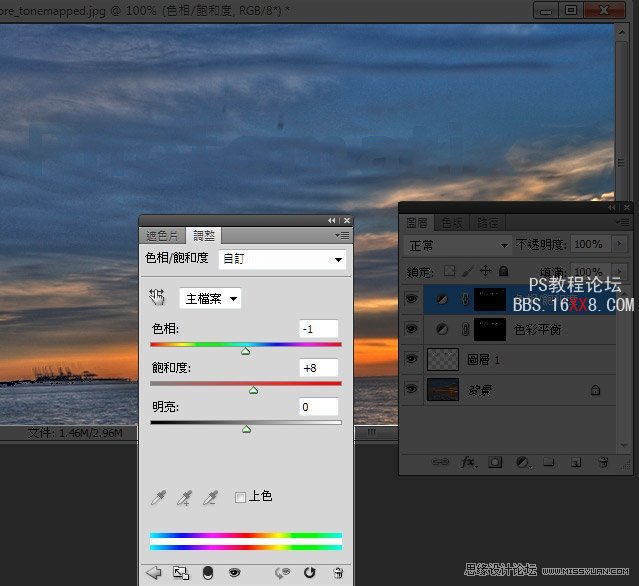The height and width of the screenshot is (586, 639).
Task: Click the 飽和度 saturation slider handle
Action: point(253,390)
